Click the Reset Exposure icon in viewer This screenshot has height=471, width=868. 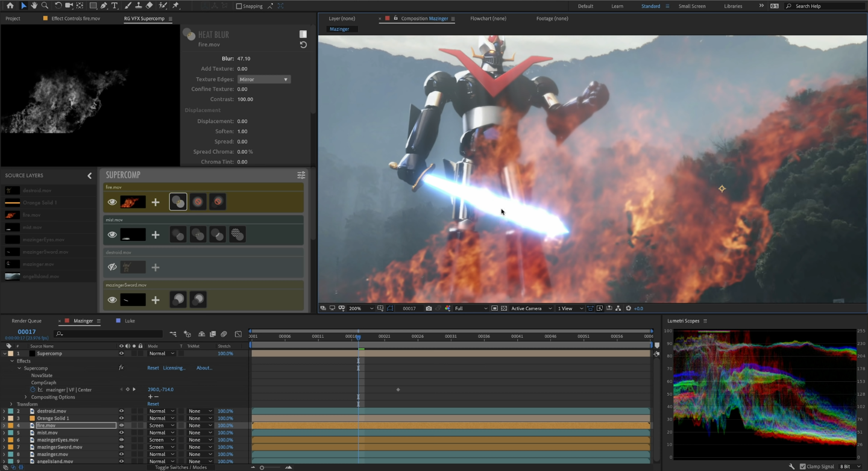point(628,308)
